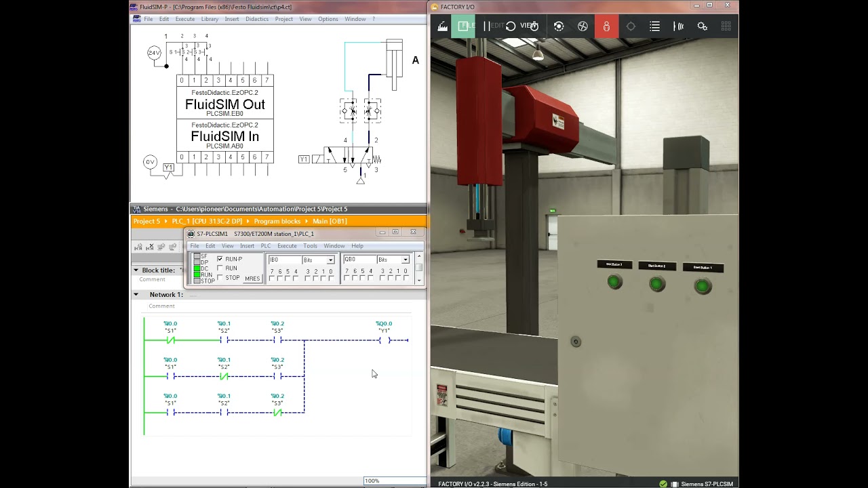Click the Project 5 breadcrumb
This screenshot has height=488, width=868.
click(147, 221)
